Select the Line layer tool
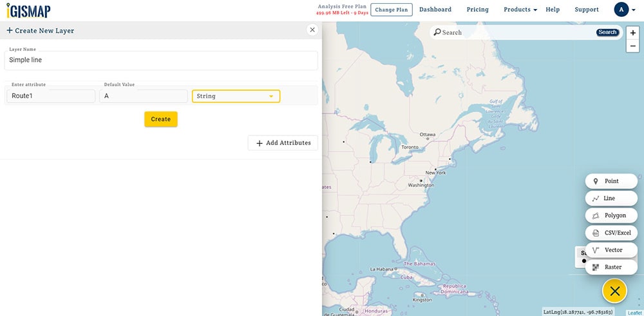644x316 pixels. point(611,199)
